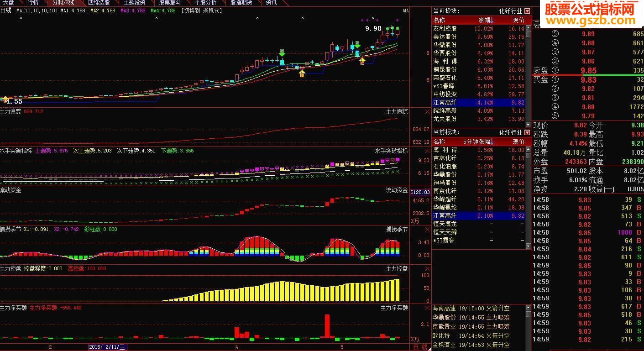
Task: Select 恒天海龙 in 5-minute list
Action: click(x=478, y=224)
